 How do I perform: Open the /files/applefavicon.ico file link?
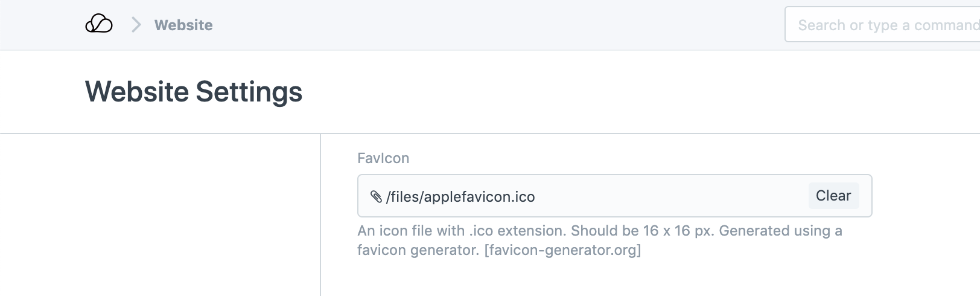(460, 197)
